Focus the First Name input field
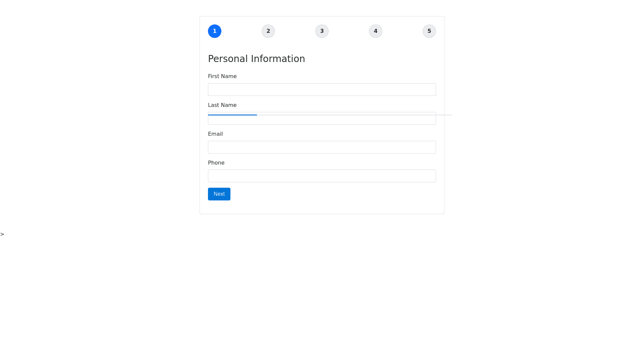 (322, 89)
